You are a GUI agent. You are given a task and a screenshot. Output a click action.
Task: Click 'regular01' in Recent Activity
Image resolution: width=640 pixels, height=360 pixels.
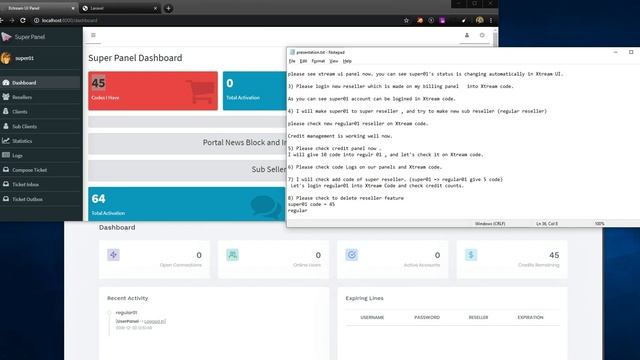(x=127, y=312)
